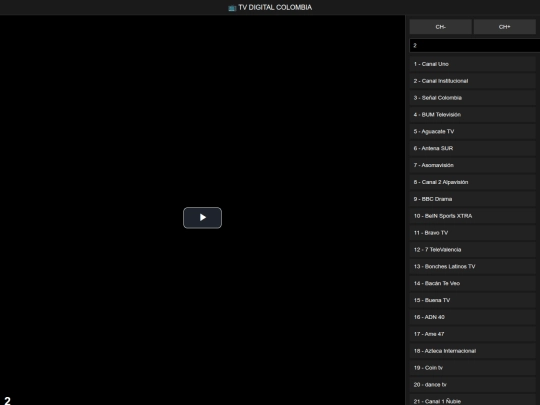Switch to next channel with CH+
This screenshot has width=540, height=405.
(505, 27)
